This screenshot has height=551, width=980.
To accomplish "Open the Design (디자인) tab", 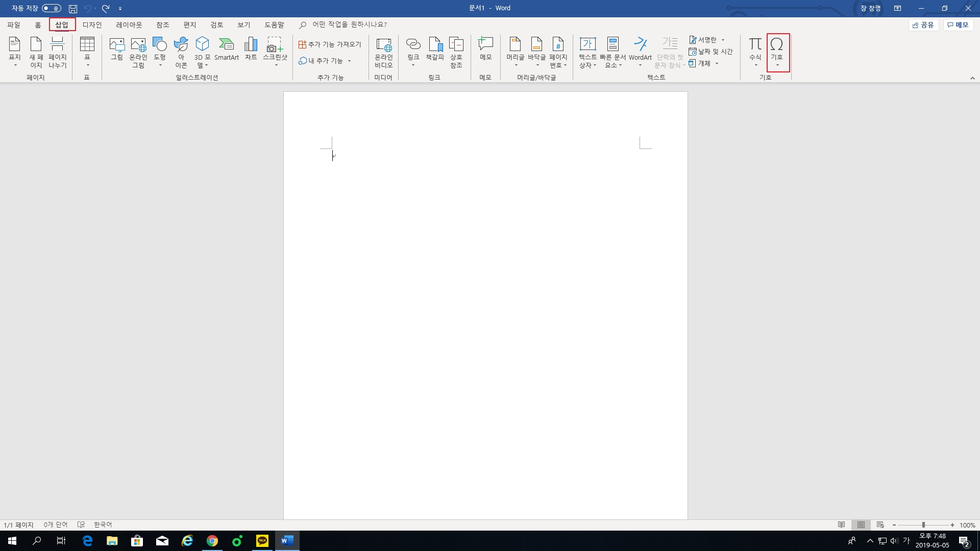I will tap(92, 24).
